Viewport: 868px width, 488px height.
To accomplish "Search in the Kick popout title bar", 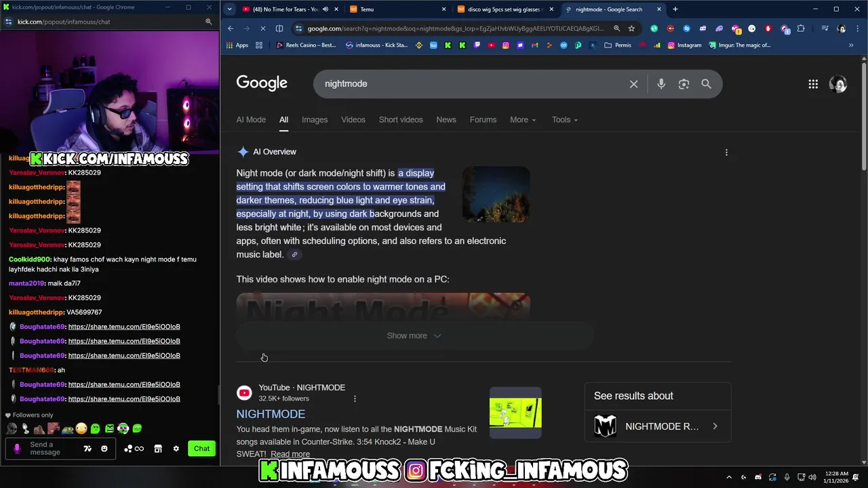I will [208, 22].
